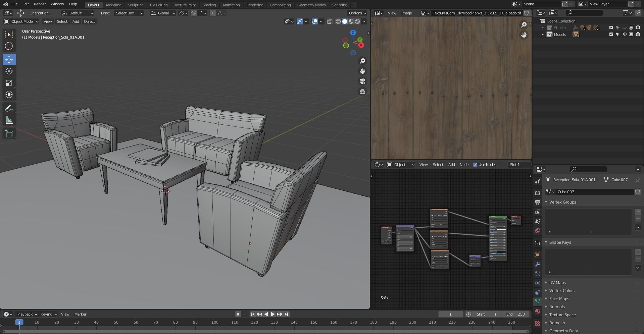Select the Annotate pencil tool
This screenshot has height=334, width=644.
(9, 108)
